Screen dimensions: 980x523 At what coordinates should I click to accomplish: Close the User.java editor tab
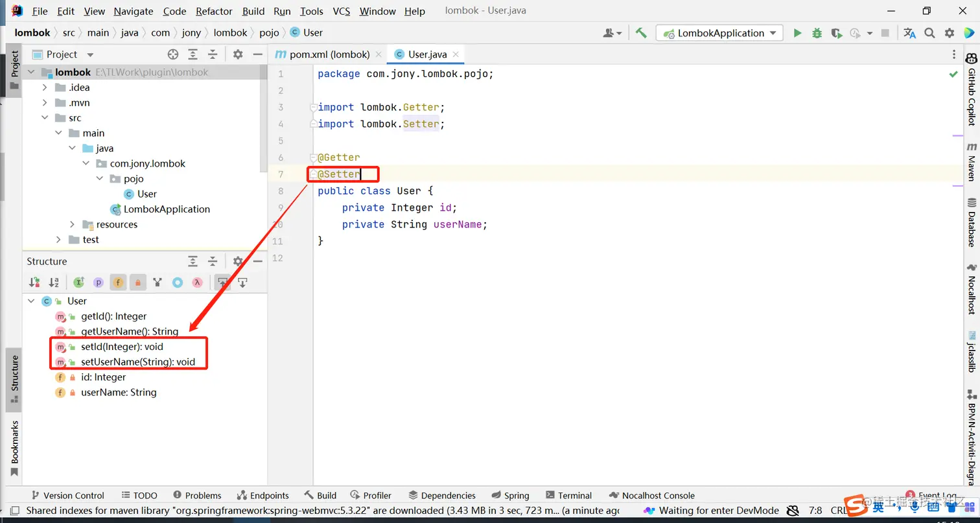(x=456, y=54)
